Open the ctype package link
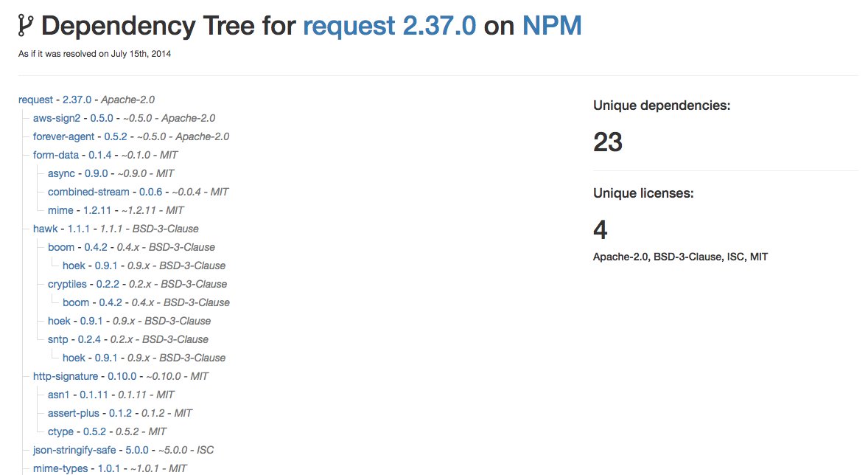This screenshot has height=475, width=868. [60, 431]
